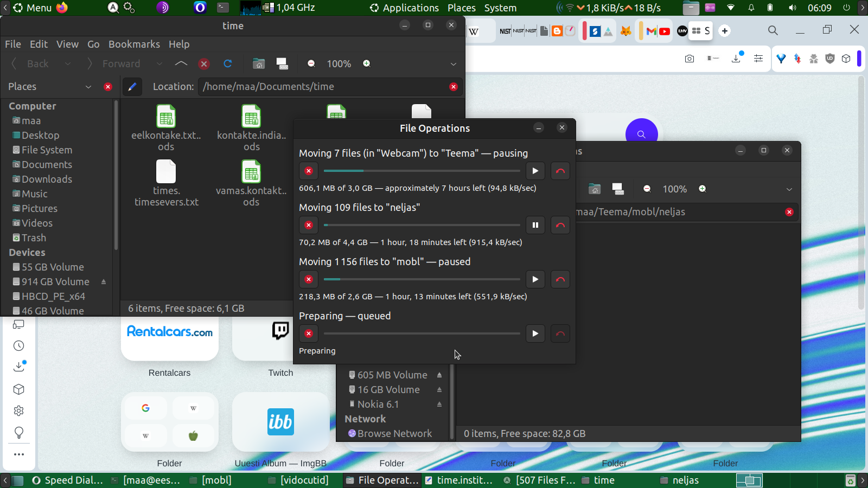This screenshot has width=868, height=488.
Task: Select Downloads in the Places sidebar
Action: tap(47, 179)
